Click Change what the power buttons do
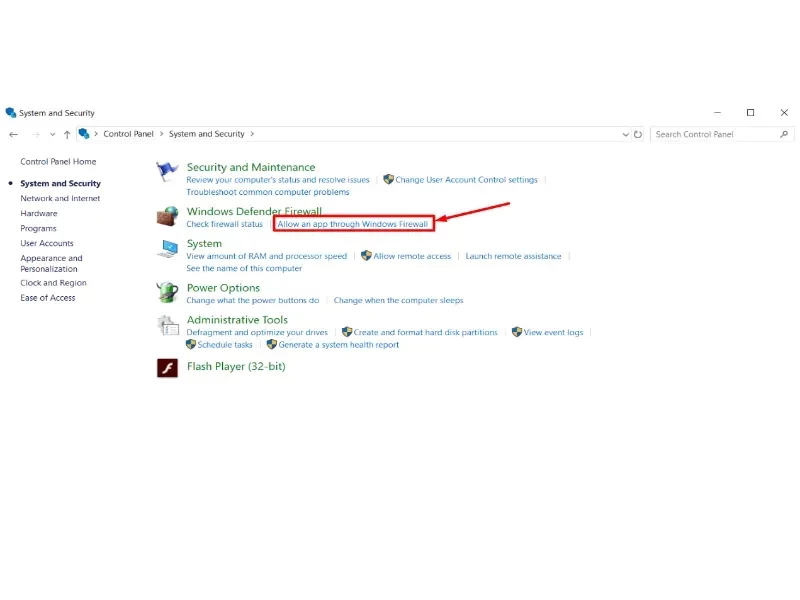 253,301
